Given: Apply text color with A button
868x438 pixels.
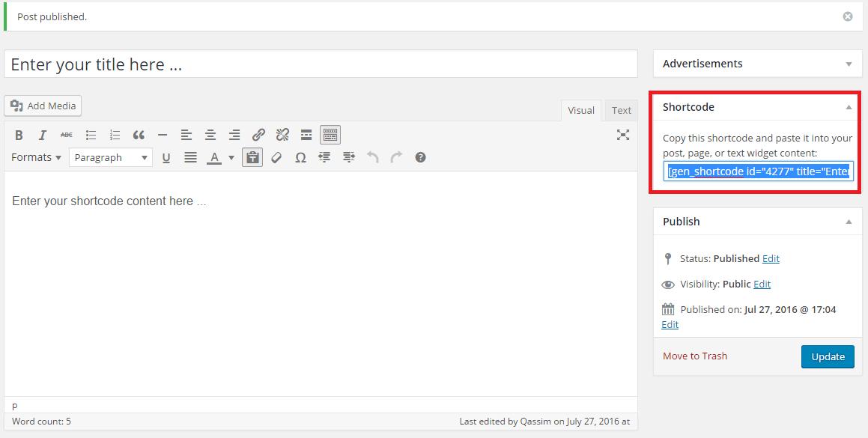Looking at the screenshot, I should pos(214,158).
